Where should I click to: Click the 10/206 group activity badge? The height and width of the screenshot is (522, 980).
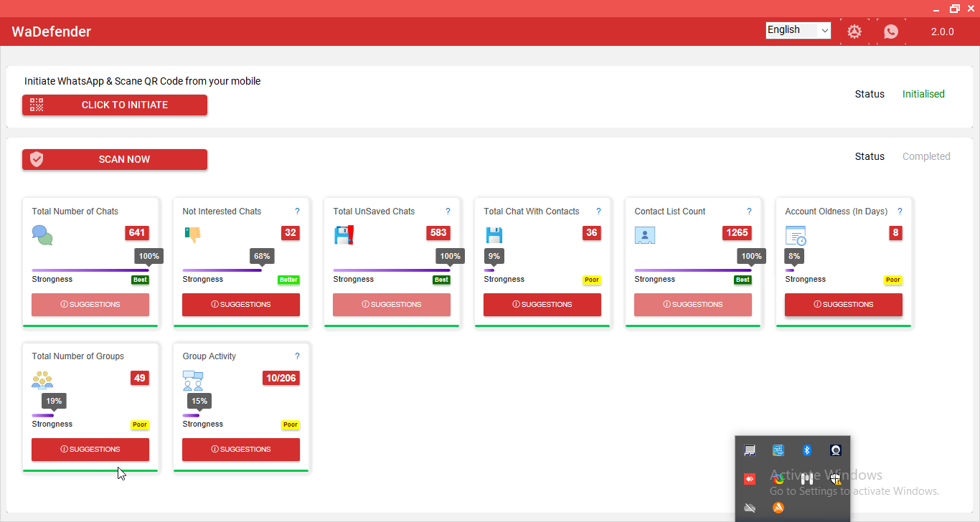pyautogui.click(x=281, y=378)
